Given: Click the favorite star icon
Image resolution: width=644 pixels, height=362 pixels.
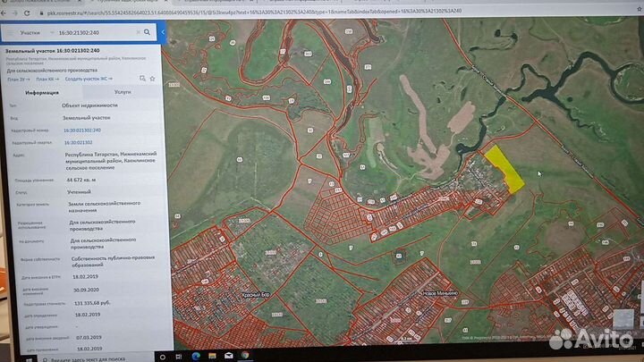Looking at the screenshot, I should [153, 79].
